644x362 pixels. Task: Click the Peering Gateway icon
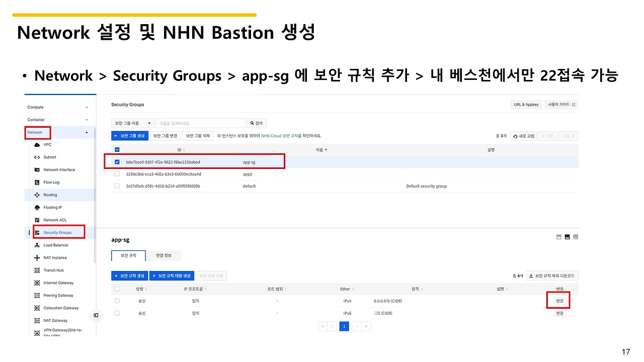click(37, 296)
